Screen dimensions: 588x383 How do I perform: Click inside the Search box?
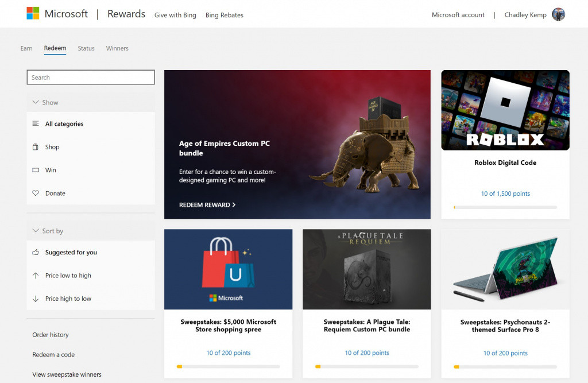90,77
